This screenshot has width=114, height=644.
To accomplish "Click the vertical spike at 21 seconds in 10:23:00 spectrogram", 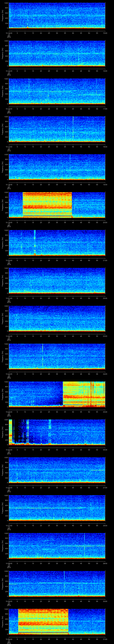I will click(43, 355).
